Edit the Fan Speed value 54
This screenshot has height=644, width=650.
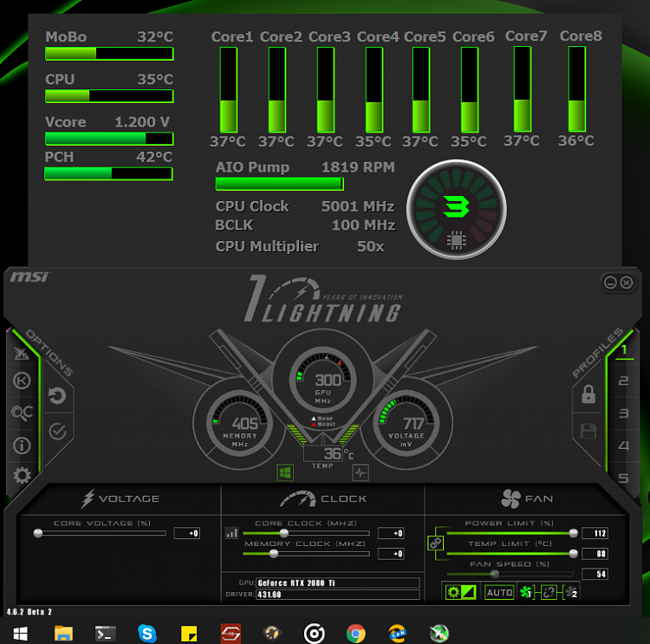(595, 574)
